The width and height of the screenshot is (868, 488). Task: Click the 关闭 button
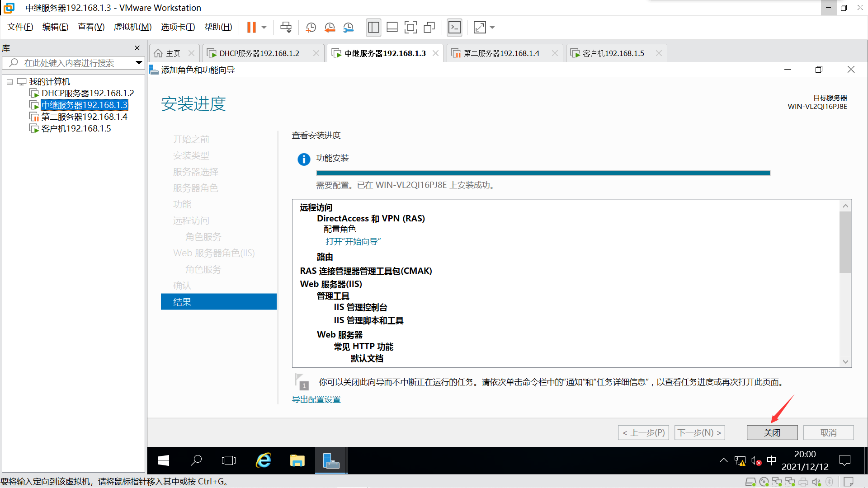pyautogui.click(x=772, y=432)
